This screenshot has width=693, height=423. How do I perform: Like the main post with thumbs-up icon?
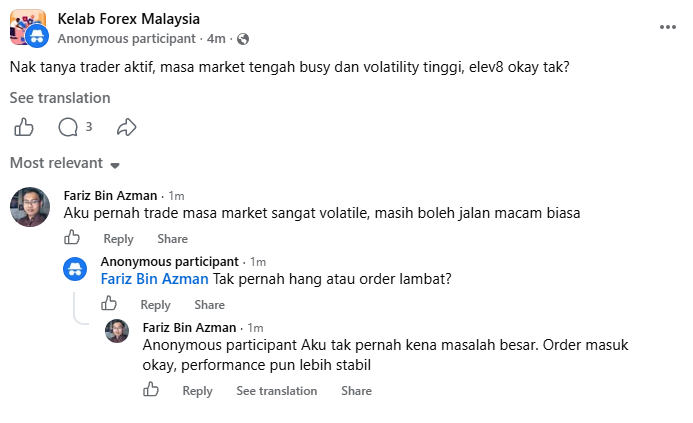24,127
